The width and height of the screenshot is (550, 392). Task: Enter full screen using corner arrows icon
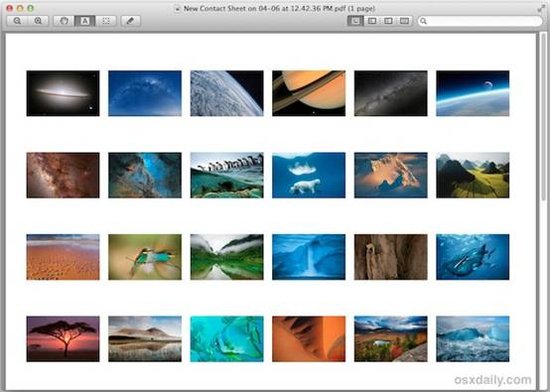(541, 8)
